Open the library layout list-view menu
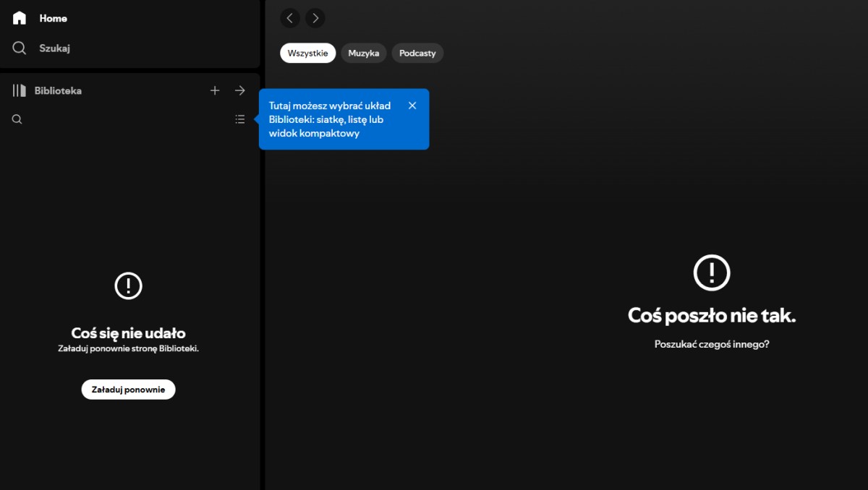This screenshot has height=490, width=868. 240,119
